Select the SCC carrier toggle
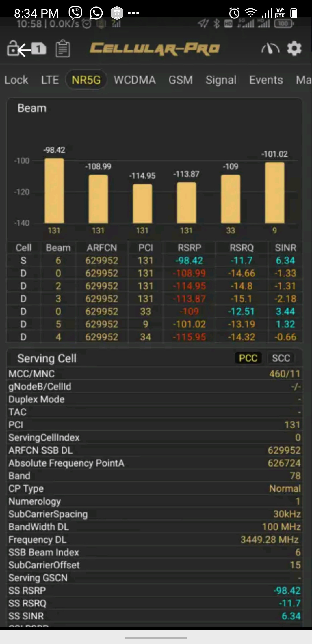This screenshot has width=312, height=644. (281, 358)
